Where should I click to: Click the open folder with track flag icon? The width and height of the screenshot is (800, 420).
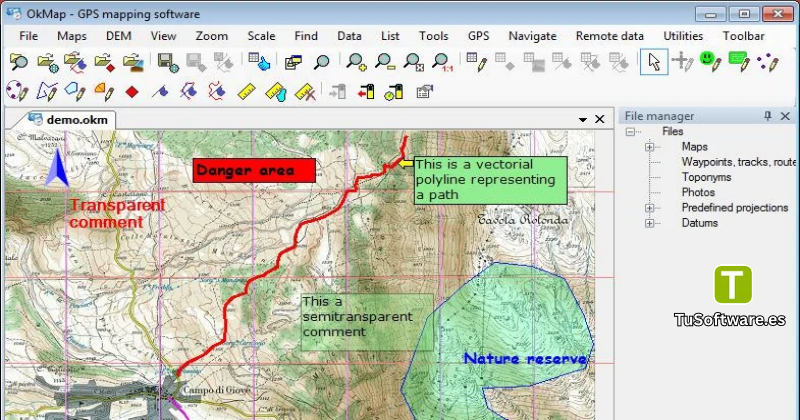pyautogui.click(x=76, y=62)
